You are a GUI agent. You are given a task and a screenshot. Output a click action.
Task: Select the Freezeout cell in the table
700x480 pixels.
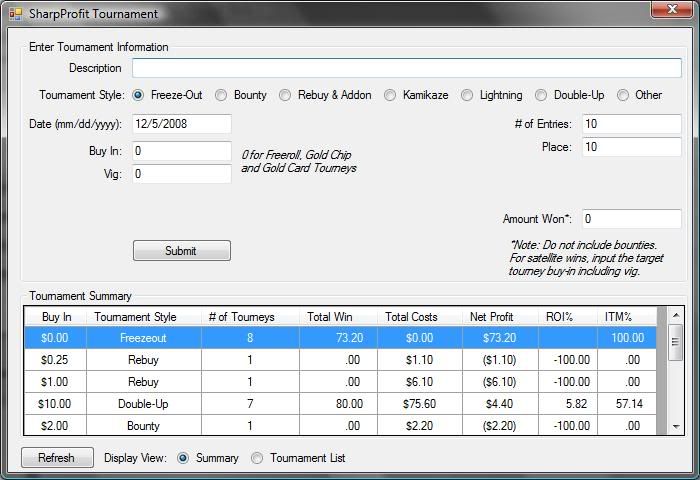click(144, 338)
